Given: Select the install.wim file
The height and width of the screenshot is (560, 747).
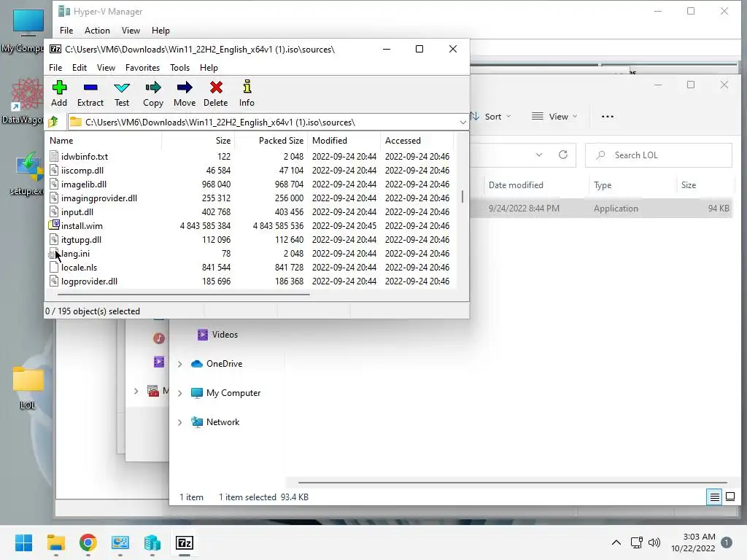Looking at the screenshot, I should point(82,226).
